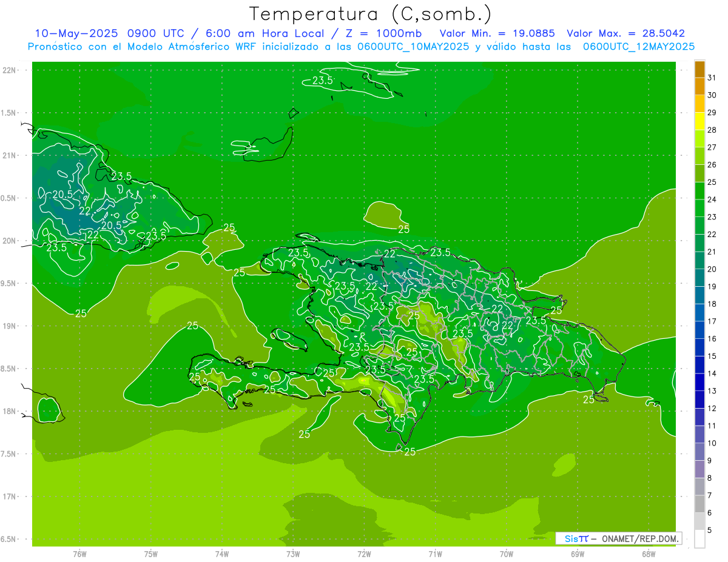Select the "Valor Min. = 19.0885" reading
The image size is (728, 562).
(497, 34)
